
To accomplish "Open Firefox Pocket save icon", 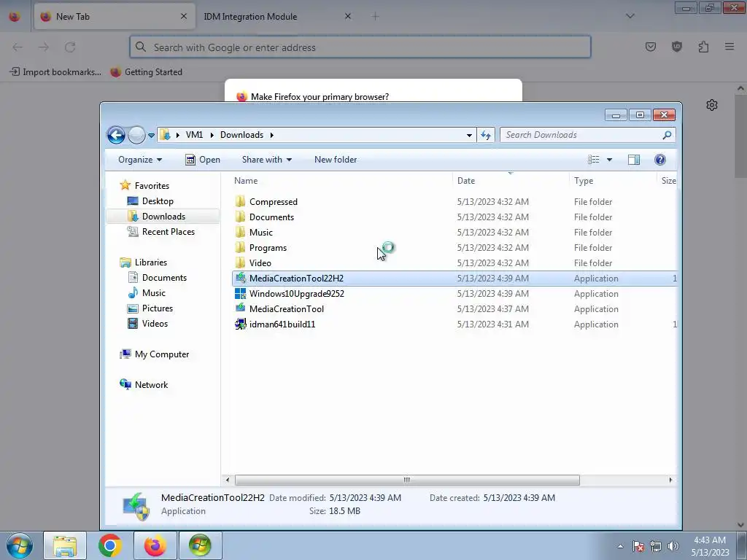I will click(650, 47).
